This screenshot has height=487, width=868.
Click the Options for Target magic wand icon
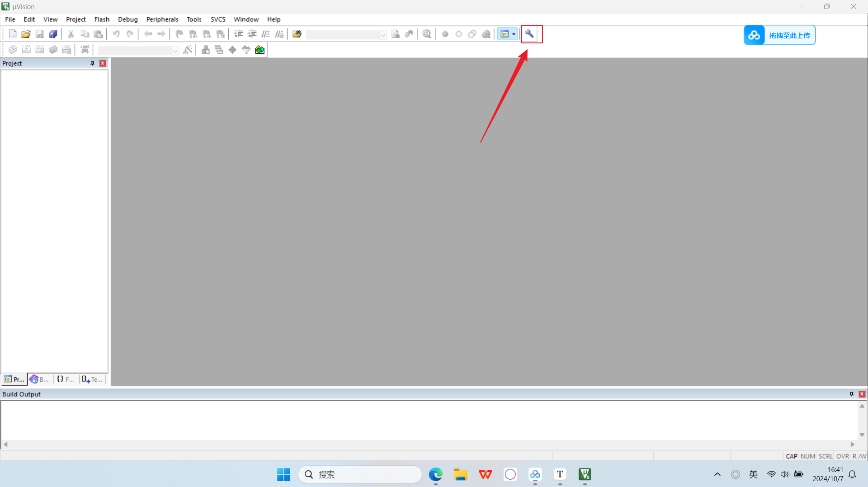(188, 50)
